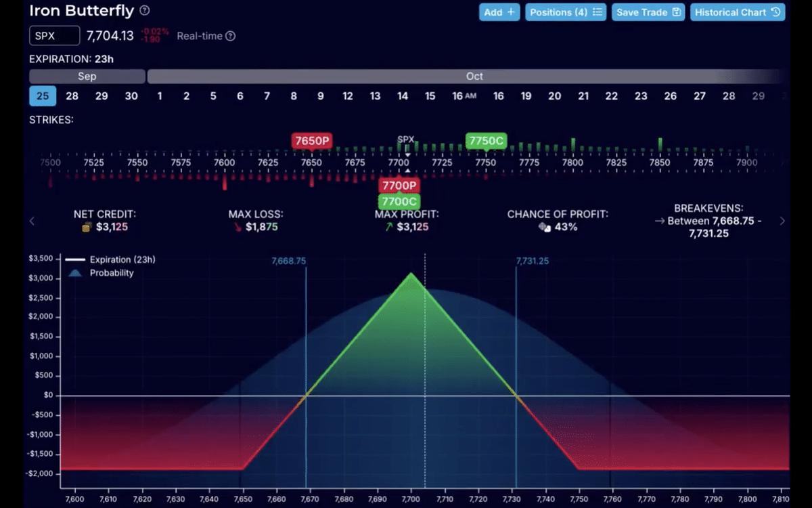Image resolution: width=812 pixels, height=508 pixels.
Task: Select October 27 expiration
Action: pos(700,96)
